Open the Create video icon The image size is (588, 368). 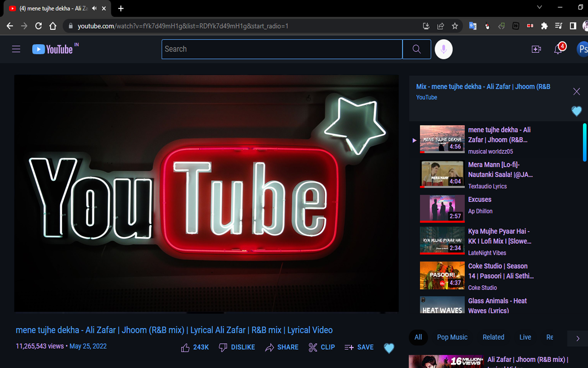(536, 49)
